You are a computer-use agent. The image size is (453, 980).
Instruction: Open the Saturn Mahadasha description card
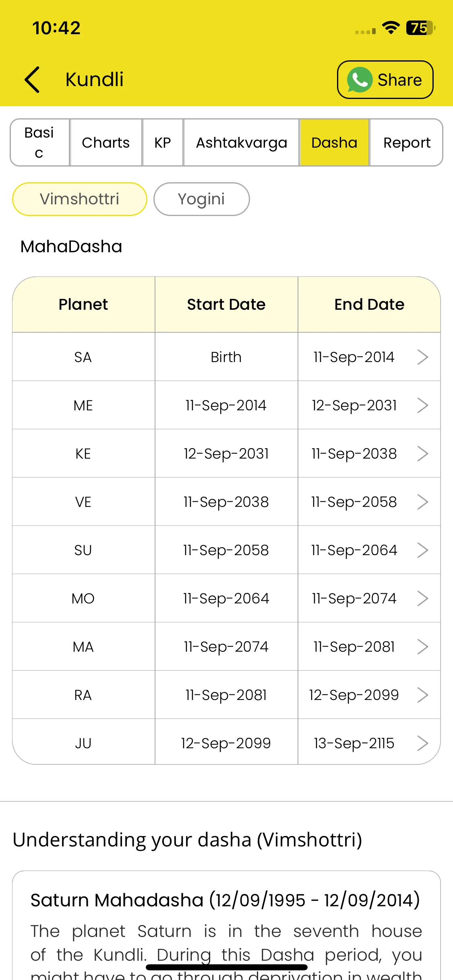[x=226, y=925]
